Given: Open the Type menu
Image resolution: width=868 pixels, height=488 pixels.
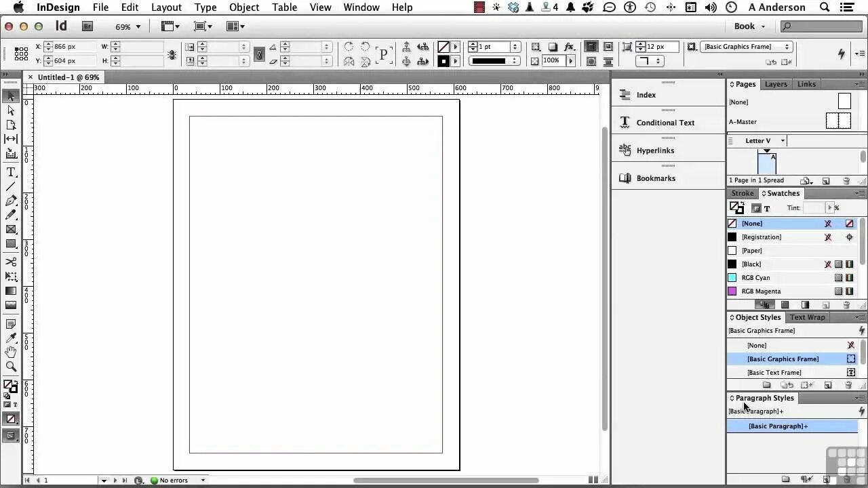Looking at the screenshot, I should [205, 7].
